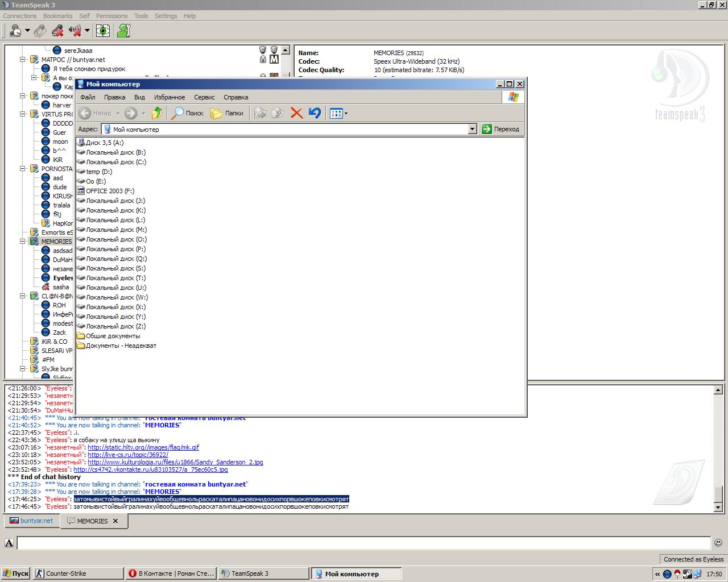Collapse the МАТРОС // buntyar.net channel

[23, 60]
